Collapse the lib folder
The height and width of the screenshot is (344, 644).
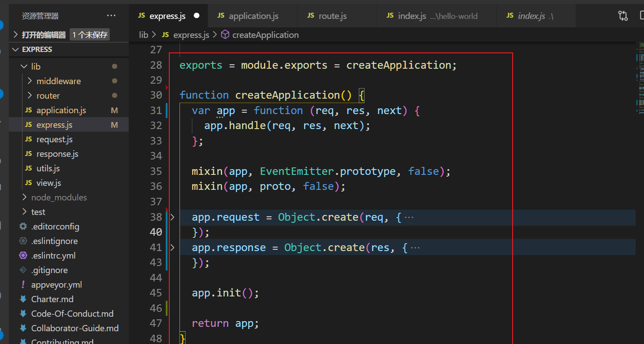pos(35,67)
